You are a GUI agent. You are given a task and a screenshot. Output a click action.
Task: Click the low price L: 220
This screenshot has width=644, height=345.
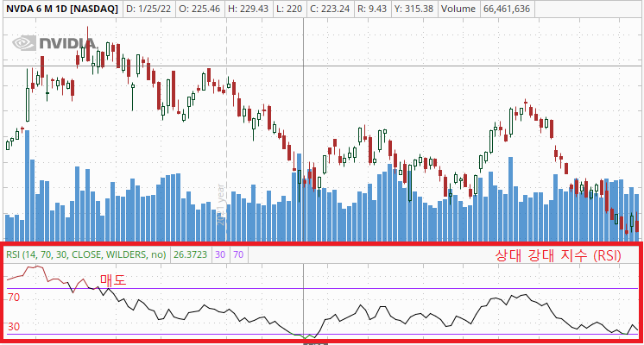tap(289, 9)
